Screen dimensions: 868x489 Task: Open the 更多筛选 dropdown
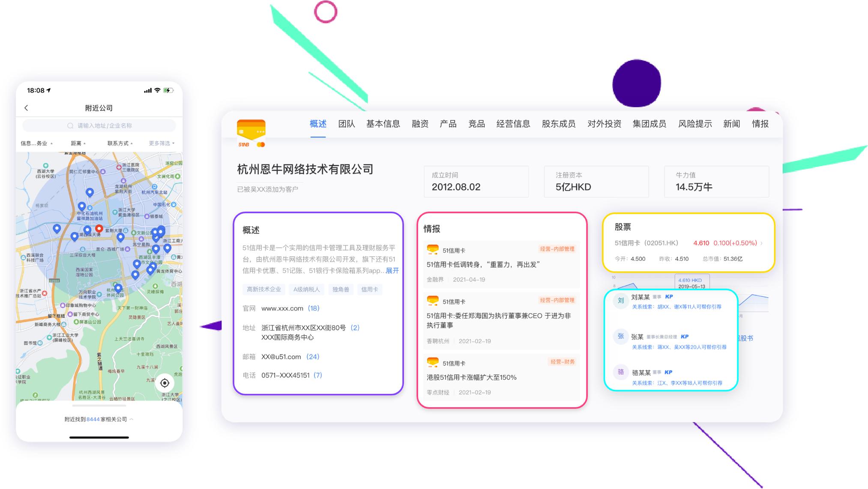162,143
